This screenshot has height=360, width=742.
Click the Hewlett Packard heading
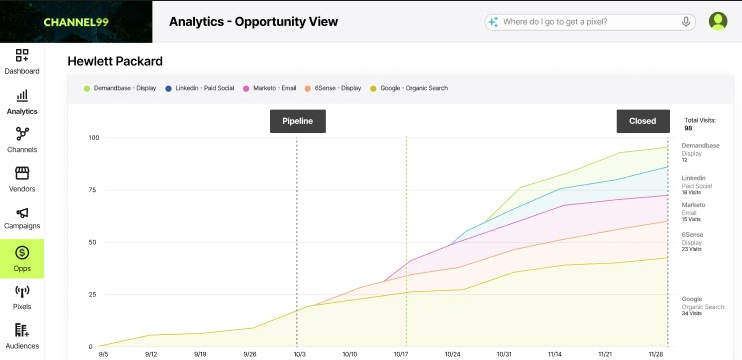115,61
